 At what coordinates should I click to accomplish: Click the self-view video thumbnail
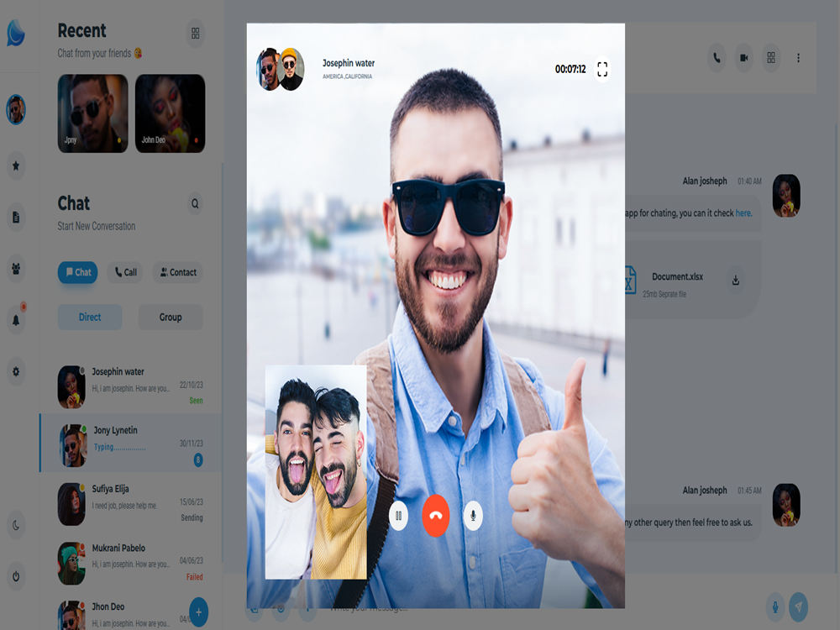pos(316,472)
